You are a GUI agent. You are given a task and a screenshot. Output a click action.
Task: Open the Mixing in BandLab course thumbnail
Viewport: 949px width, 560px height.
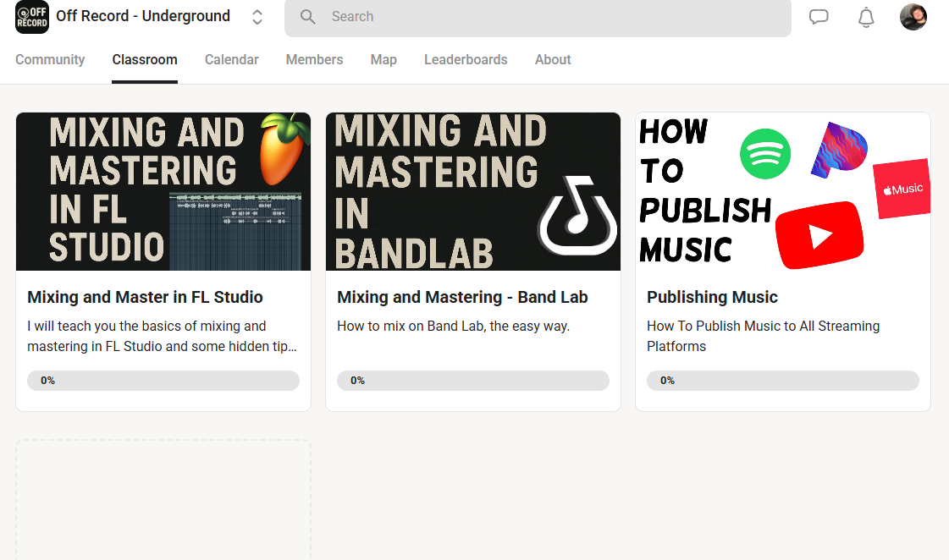472,191
